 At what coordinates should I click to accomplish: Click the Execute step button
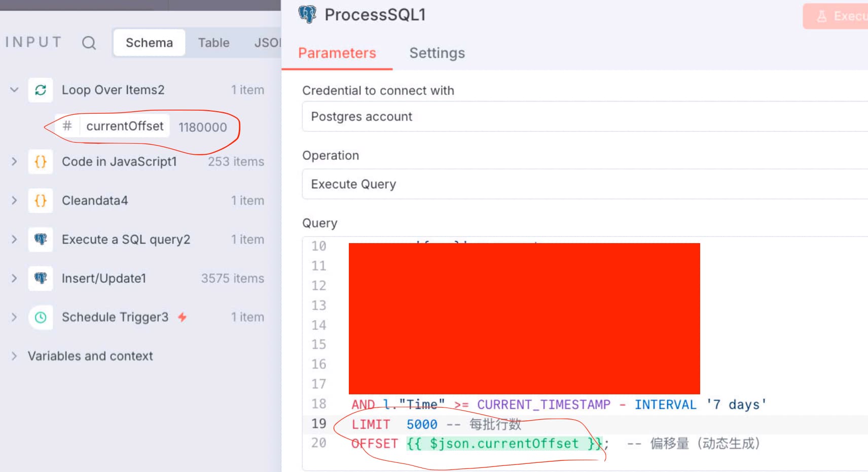coord(836,16)
